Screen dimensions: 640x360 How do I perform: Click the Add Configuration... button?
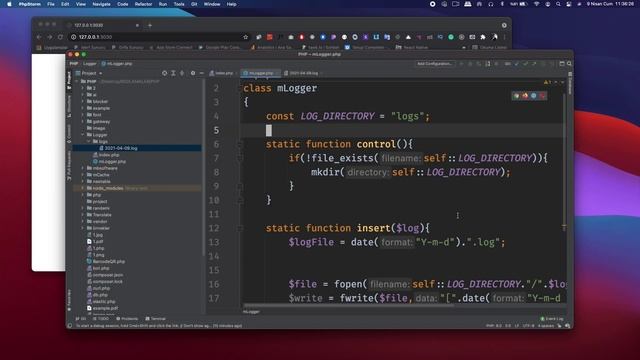(x=435, y=64)
